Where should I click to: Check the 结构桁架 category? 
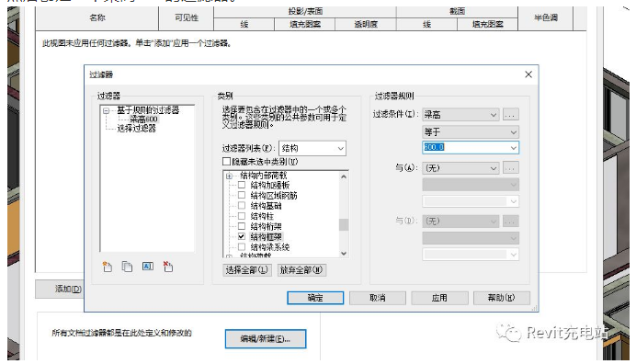click(x=242, y=226)
